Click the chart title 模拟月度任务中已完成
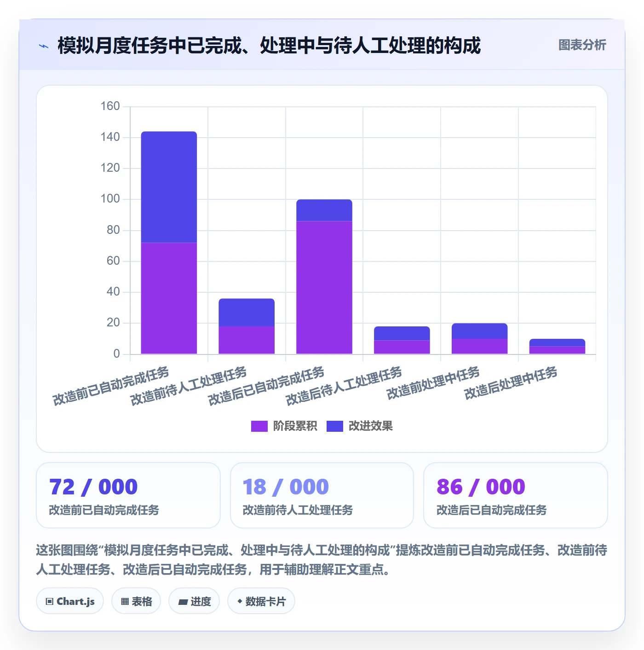The width and height of the screenshot is (644, 650). (269, 46)
